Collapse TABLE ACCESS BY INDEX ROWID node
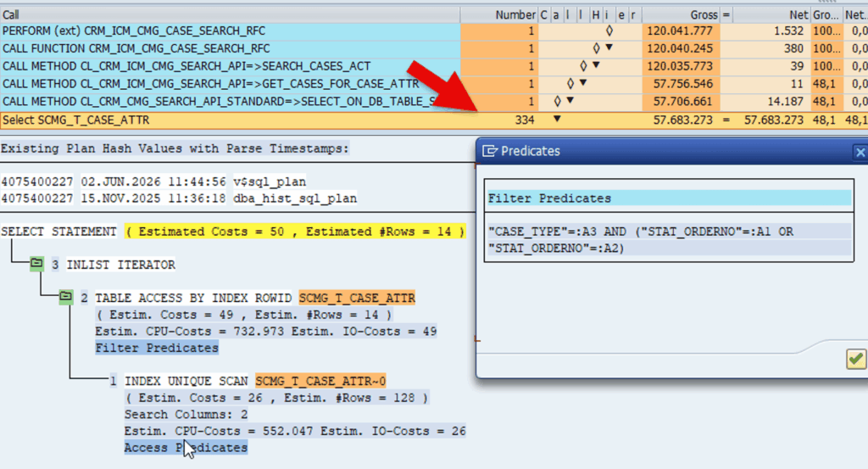Screen dimensions: 868x469 pyautogui.click(x=66, y=297)
